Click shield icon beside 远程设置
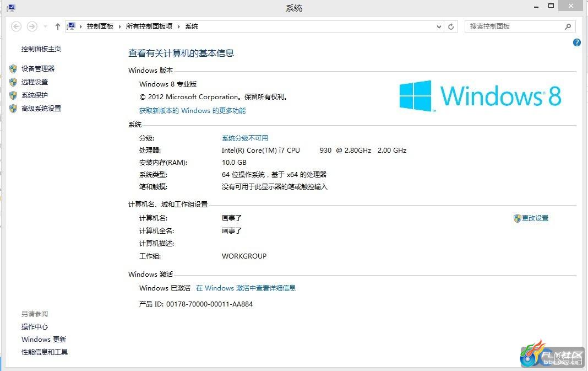 tap(14, 82)
